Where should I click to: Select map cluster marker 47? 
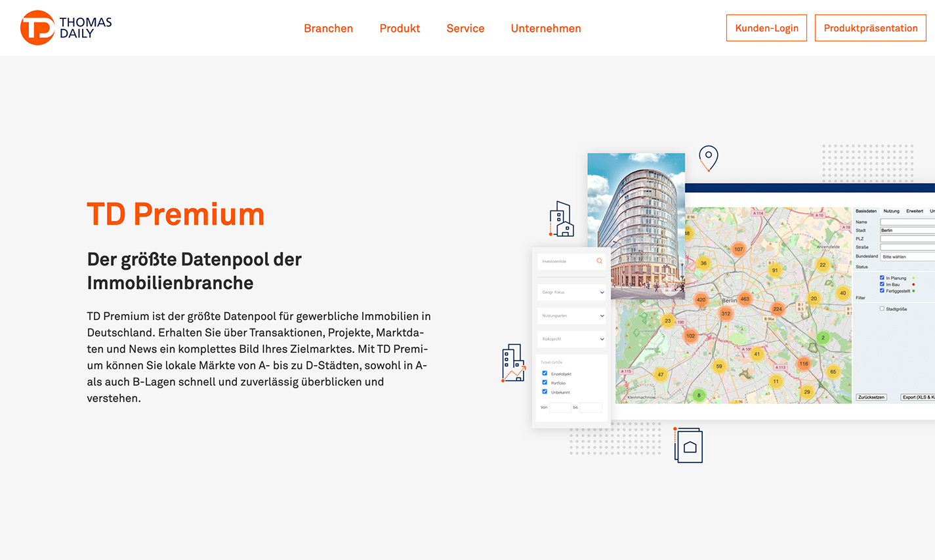[661, 374]
